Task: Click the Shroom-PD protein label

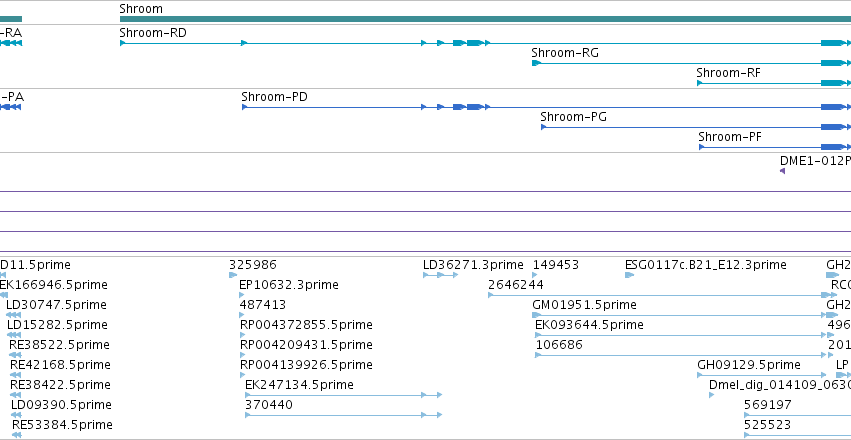Action: click(274, 97)
